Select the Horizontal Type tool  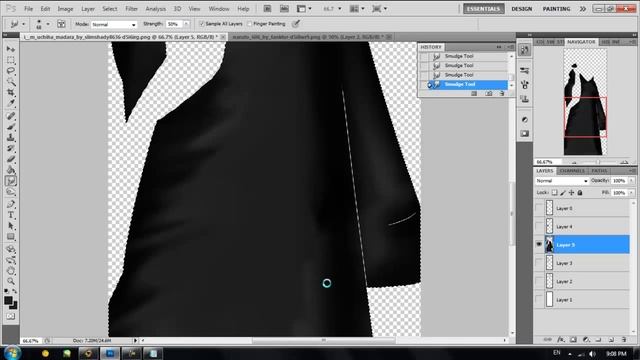coord(11,215)
